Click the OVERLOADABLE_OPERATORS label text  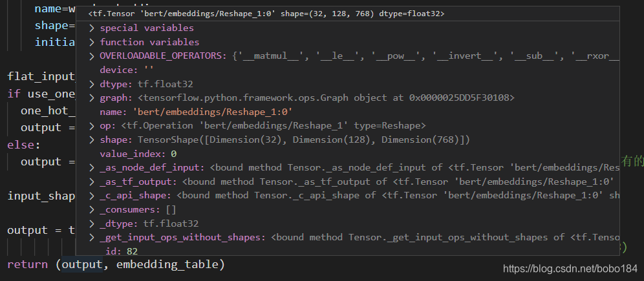(x=163, y=56)
